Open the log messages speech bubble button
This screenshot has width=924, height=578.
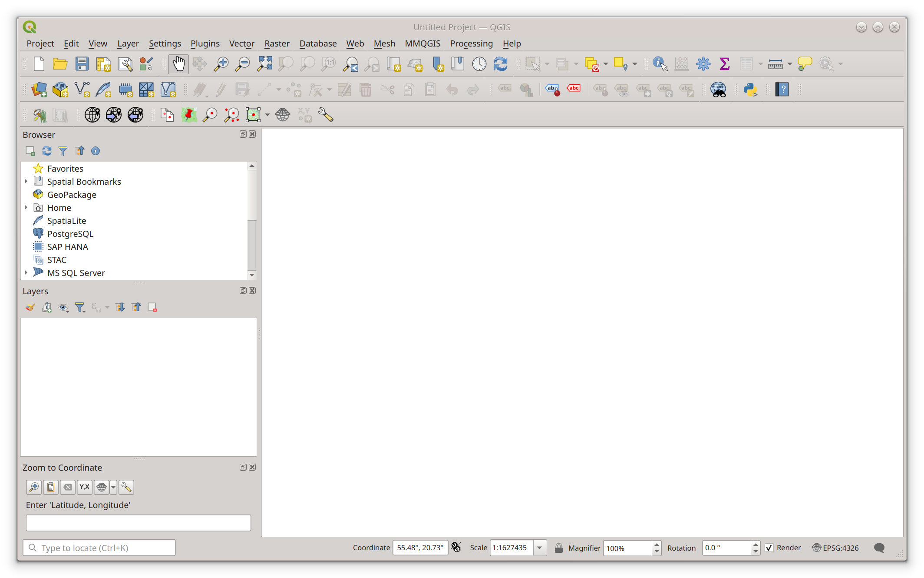click(x=879, y=548)
